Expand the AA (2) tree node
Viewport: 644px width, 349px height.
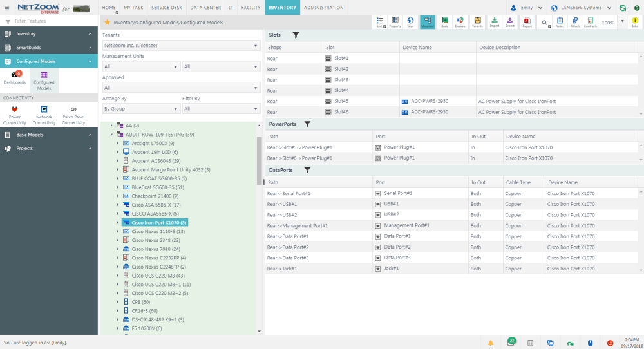pos(111,126)
